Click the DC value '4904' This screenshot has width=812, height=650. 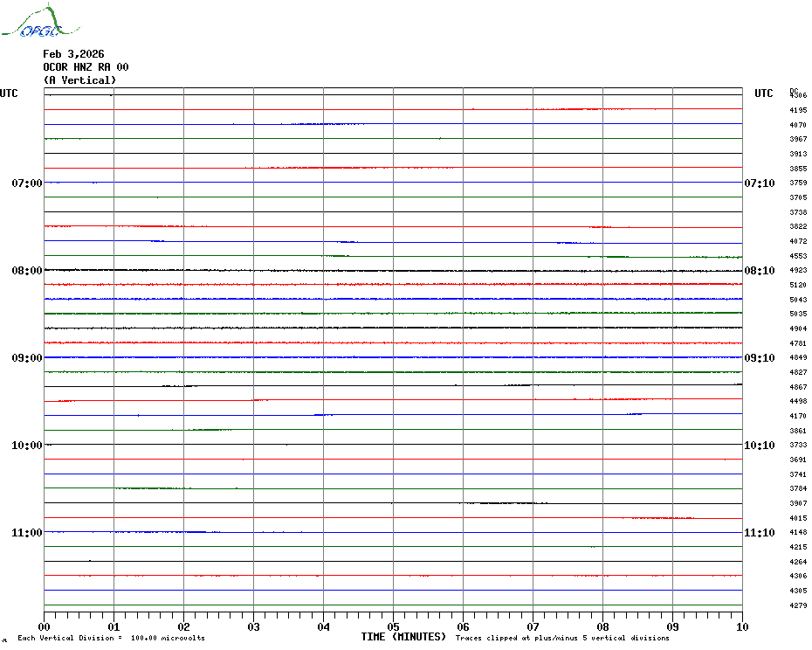coord(798,328)
